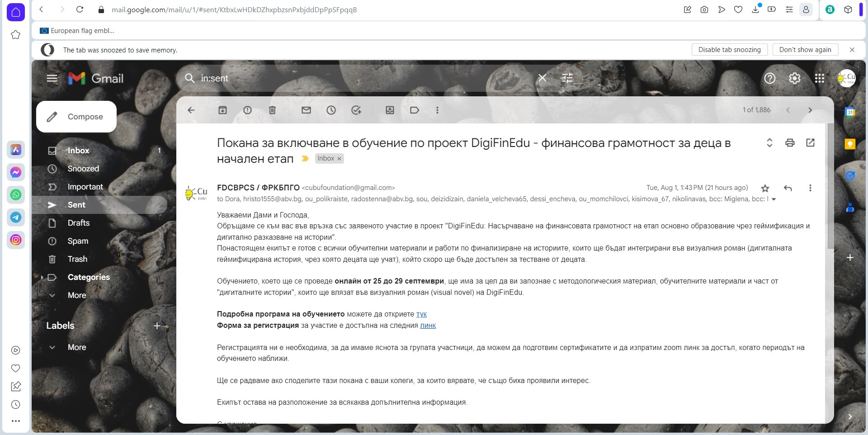The width and height of the screenshot is (868, 435).
Task: Open Messenger in Opera sidebar
Action: tap(16, 172)
